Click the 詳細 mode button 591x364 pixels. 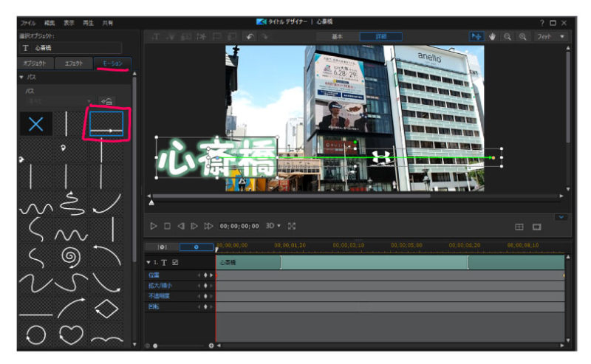point(380,36)
